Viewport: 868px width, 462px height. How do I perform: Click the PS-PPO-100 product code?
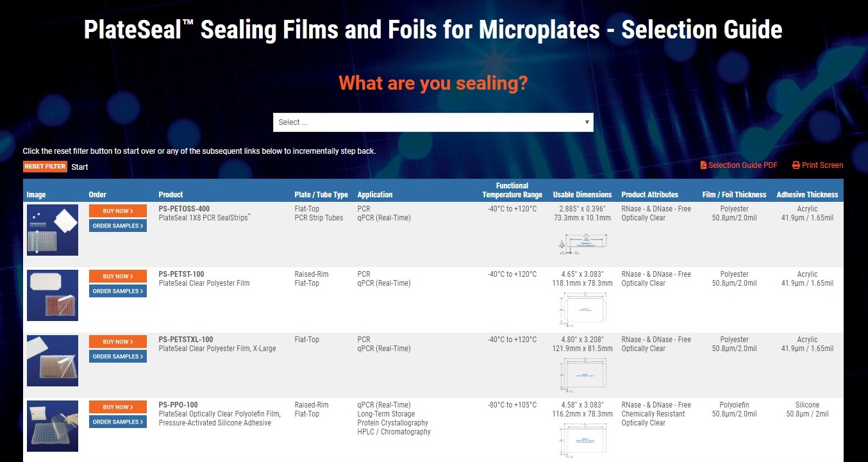coord(178,405)
